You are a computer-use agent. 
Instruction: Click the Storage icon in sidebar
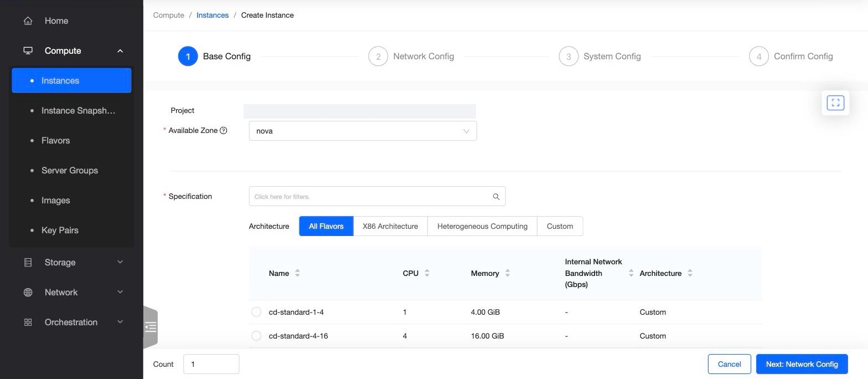point(28,263)
